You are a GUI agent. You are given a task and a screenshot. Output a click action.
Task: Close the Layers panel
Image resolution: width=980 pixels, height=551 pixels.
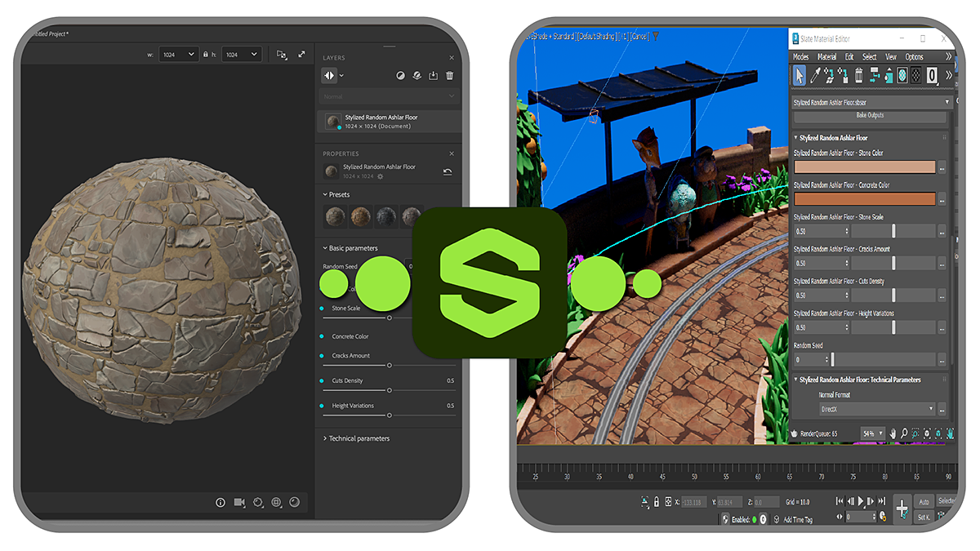point(452,58)
